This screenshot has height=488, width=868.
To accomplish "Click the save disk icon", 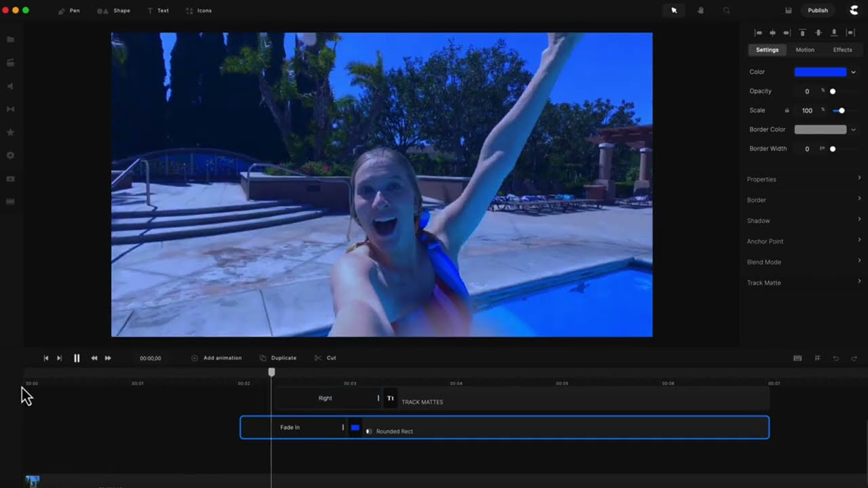I will point(789,11).
